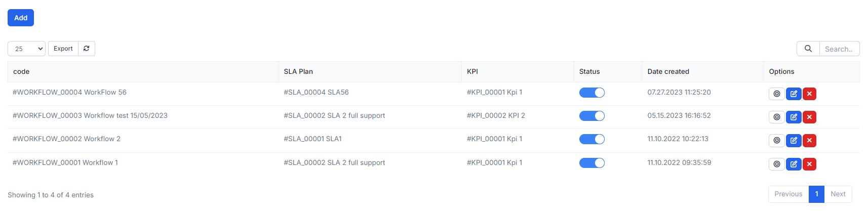Sort by the SLA Plan column
Viewport: 868px width, 213px height.
[298, 72]
